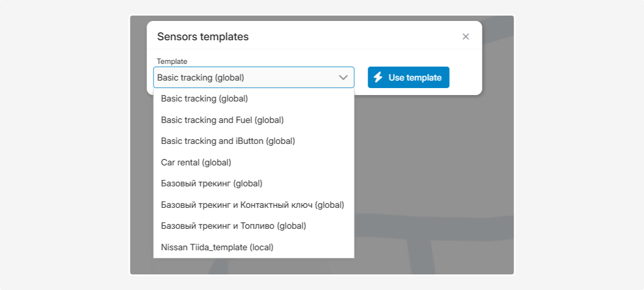Image resolution: width=644 pixels, height=290 pixels.
Task: Collapse the Template dropdown using its chevron arrow
Action: pos(343,77)
